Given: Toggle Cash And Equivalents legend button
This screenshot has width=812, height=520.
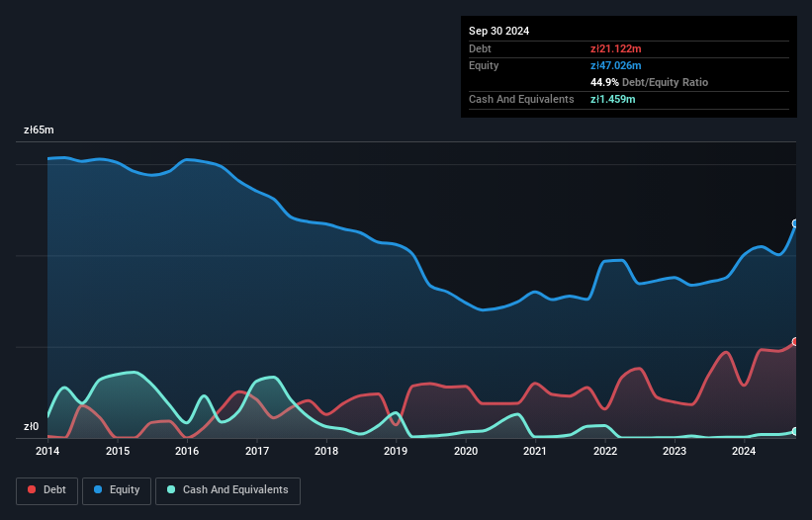Looking at the screenshot, I should pyautogui.click(x=227, y=490).
